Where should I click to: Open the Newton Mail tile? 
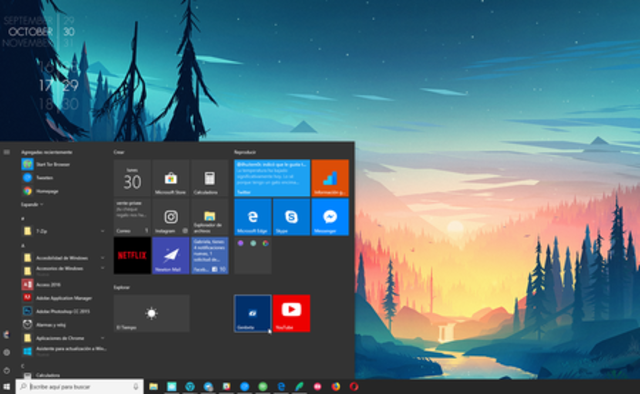(x=171, y=256)
